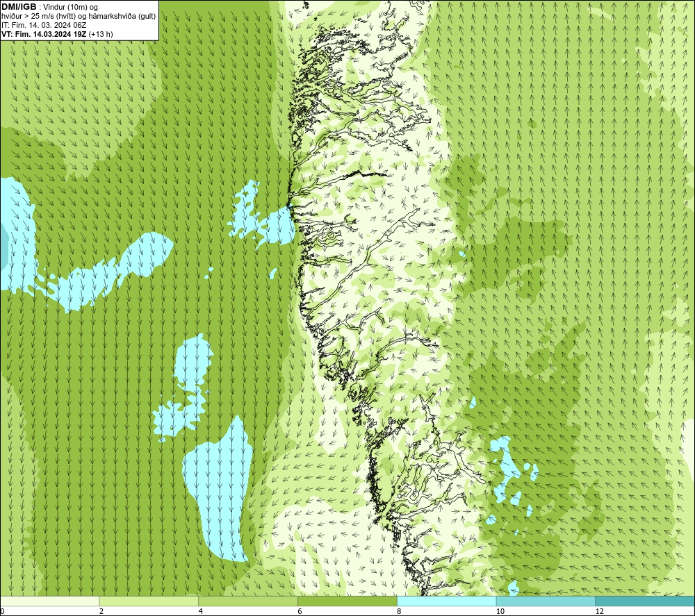The height and width of the screenshot is (616, 695).
Task: Select the 10–12 m/s teal color swatch
Action: pyautogui.click(x=546, y=601)
